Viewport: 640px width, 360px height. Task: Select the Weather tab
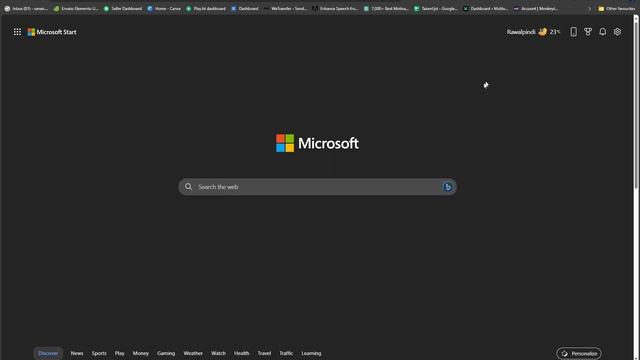[193, 353]
